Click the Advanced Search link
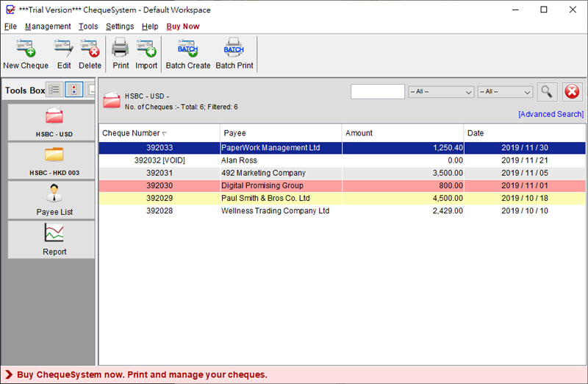Image resolution: width=588 pixels, height=384 pixels. click(x=551, y=114)
